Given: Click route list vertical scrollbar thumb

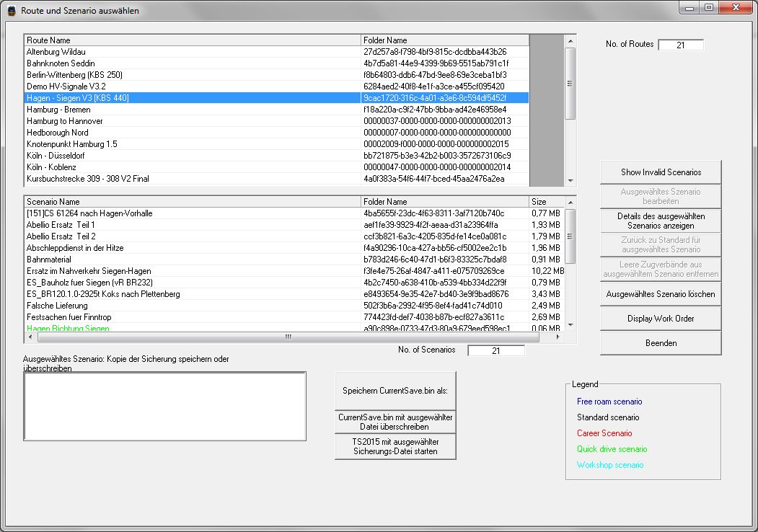Looking at the screenshot, I should pos(570,84).
